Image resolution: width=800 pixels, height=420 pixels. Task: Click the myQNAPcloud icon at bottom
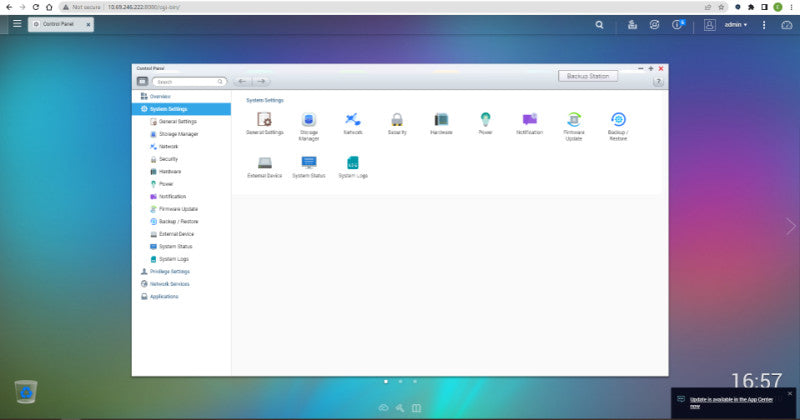[x=384, y=408]
